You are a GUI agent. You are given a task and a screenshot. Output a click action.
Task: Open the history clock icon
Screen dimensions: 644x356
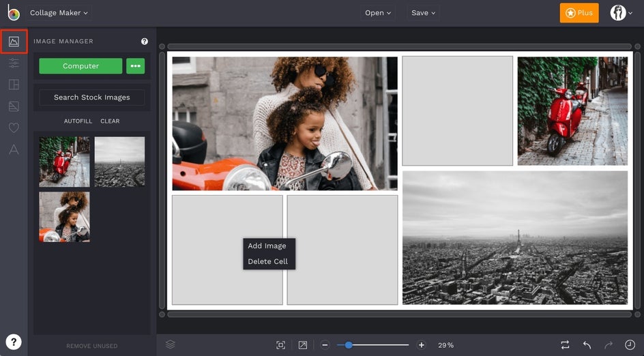click(x=630, y=345)
